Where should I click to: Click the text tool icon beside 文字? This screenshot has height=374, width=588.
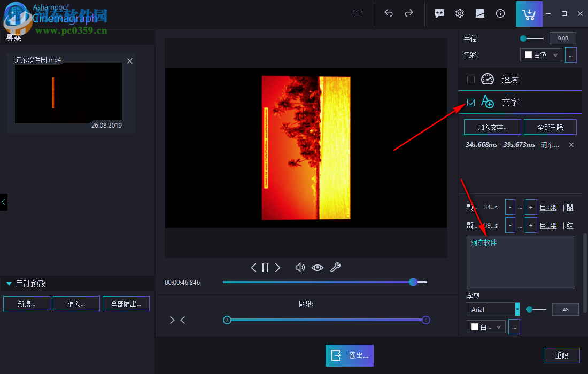pyautogui.click(x=487, y=102)
